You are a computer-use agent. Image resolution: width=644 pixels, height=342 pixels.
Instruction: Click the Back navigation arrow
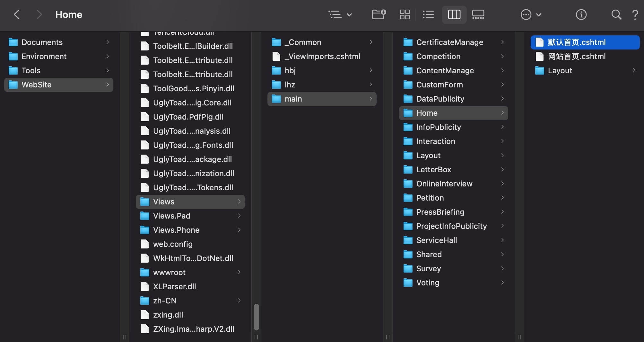17,14
